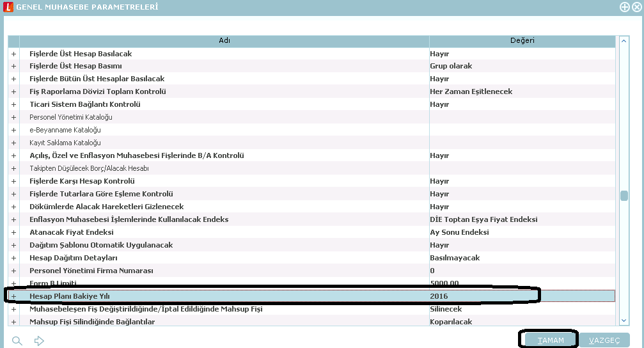644x348 pixels.
Task: Click value 0 of Firma Numarası
Action: (432, 271)
